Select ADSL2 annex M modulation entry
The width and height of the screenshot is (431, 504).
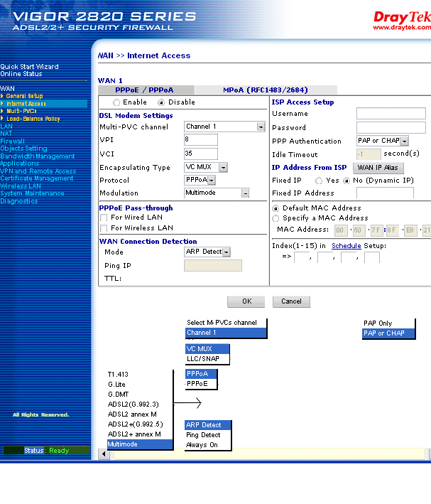pos(139,414)
